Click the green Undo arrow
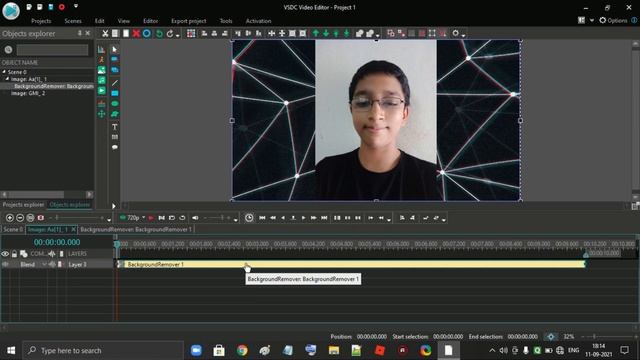The width and height of the screenshot is (640, 360). click(159, 33)
